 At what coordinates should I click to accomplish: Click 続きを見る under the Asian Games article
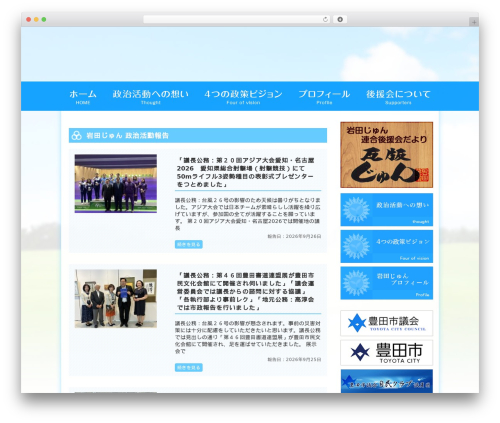coord(189,244)
